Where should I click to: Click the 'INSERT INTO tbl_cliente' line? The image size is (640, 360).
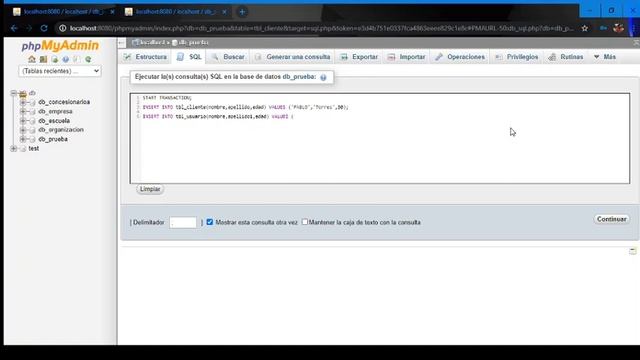(x=245, y=107)
